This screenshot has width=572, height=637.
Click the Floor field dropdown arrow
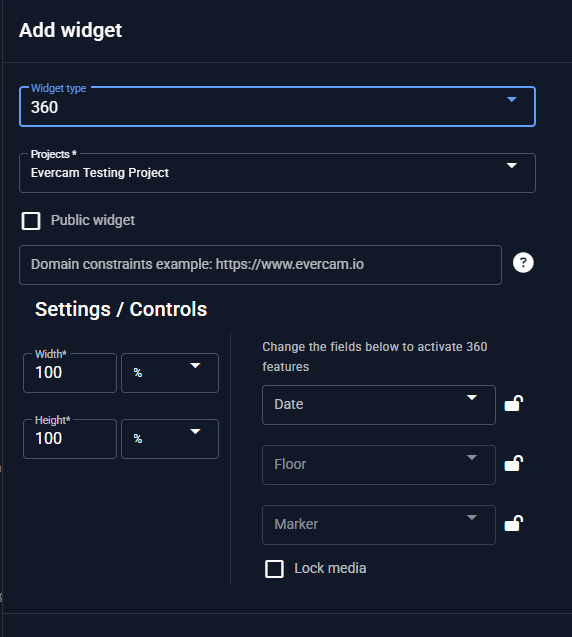(x=472, y=458)
